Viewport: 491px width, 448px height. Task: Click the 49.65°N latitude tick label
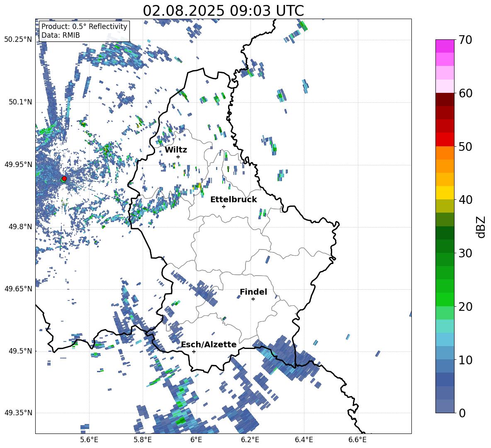click(x=18, y=289)
